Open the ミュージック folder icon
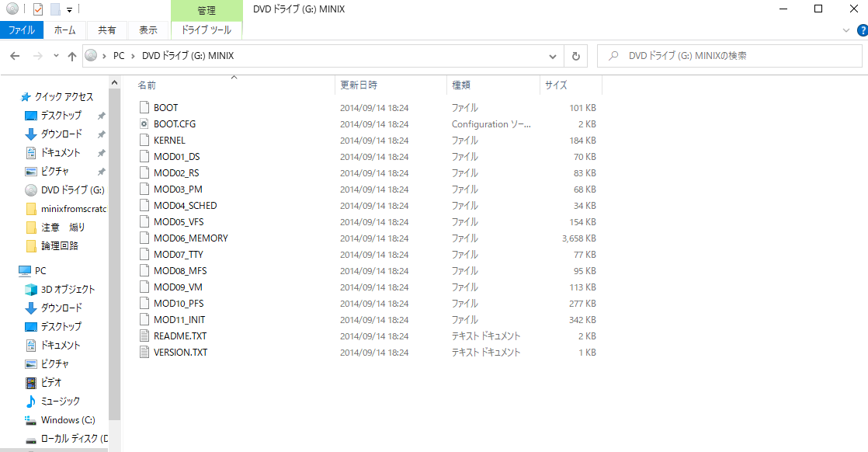Screen dimensions: 868x452 pyautogui.click(x=31, y=401)
